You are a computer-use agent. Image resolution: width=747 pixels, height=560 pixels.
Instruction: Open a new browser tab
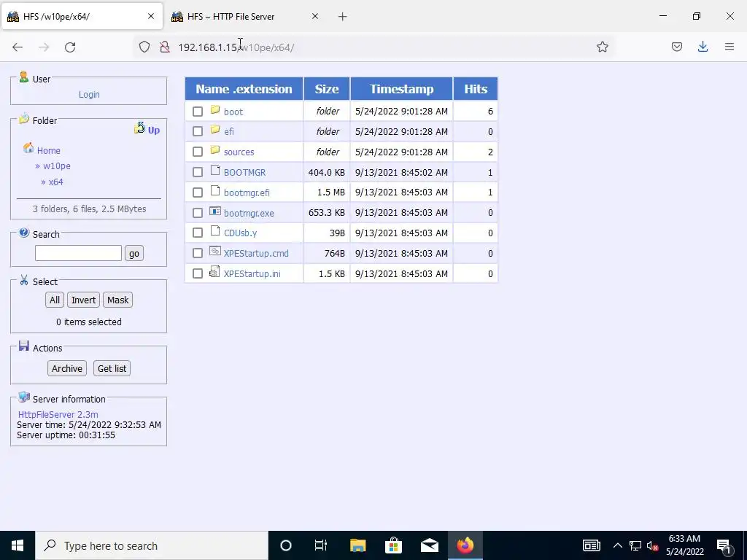[x=342, y=17]
